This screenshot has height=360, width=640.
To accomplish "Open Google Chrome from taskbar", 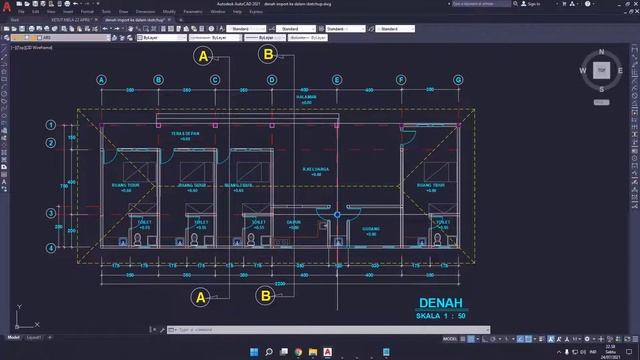I will pos(298,352).
